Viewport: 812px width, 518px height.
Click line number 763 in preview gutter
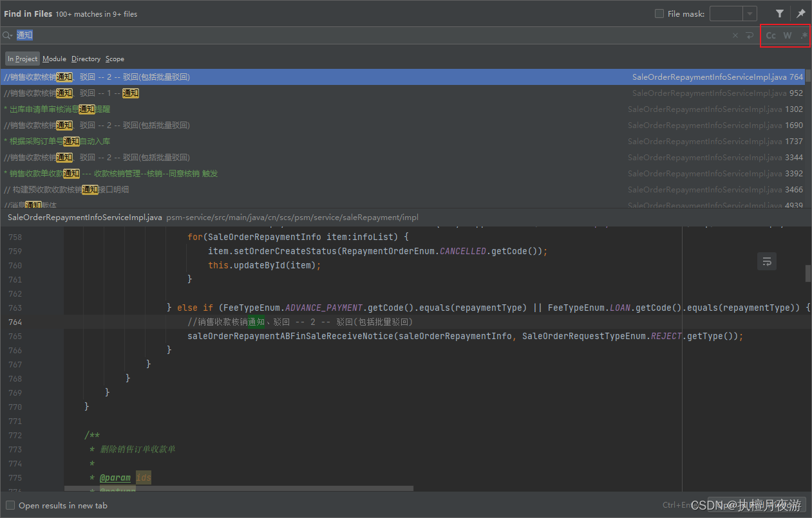(15, 308)
